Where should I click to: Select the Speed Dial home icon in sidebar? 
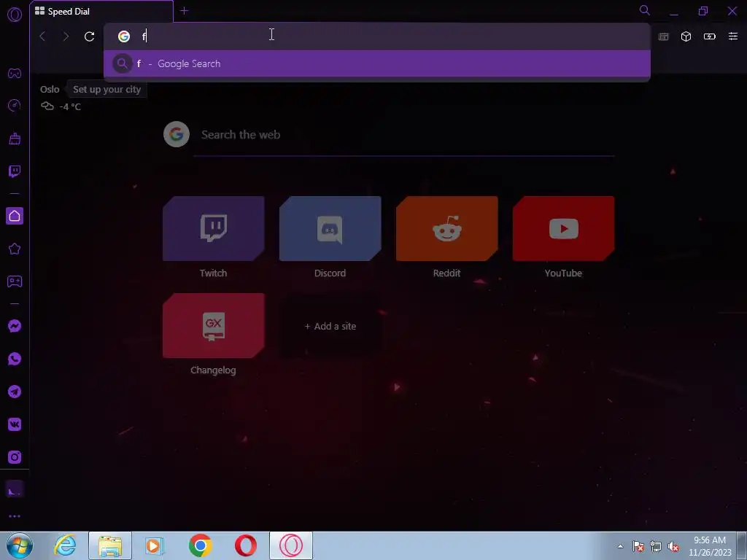15,216
